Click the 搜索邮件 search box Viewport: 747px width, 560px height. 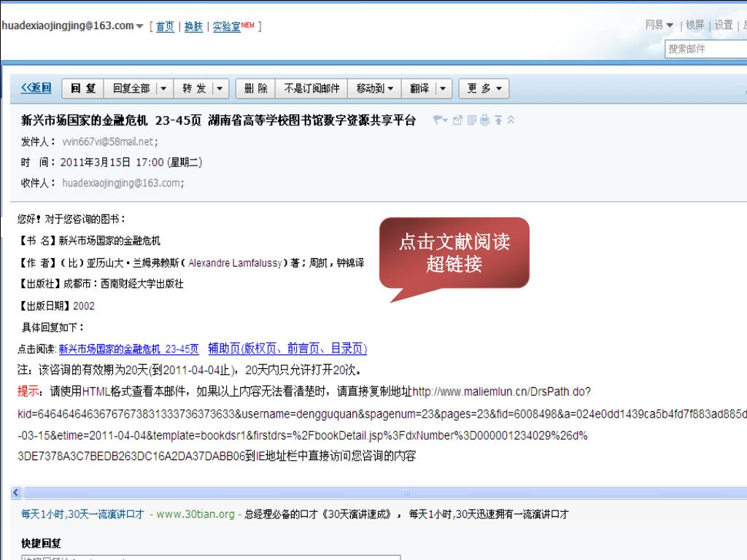pos(706,49)
